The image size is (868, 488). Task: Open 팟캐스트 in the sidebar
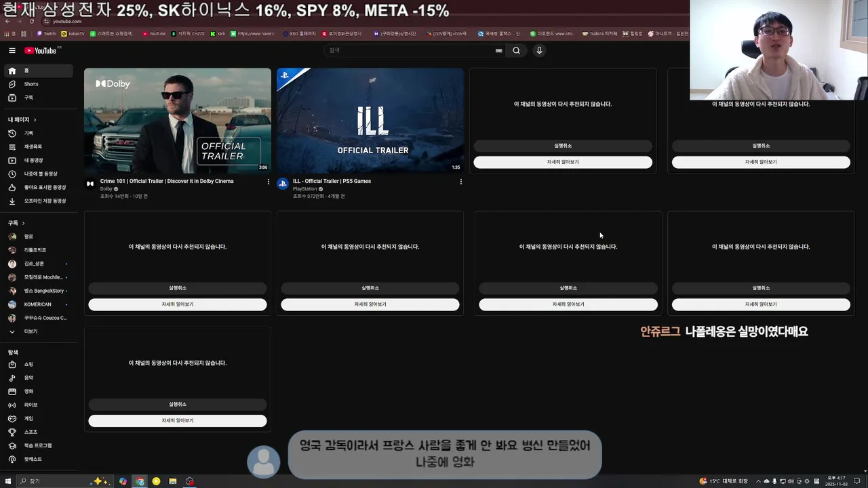[x=38, y=459]
